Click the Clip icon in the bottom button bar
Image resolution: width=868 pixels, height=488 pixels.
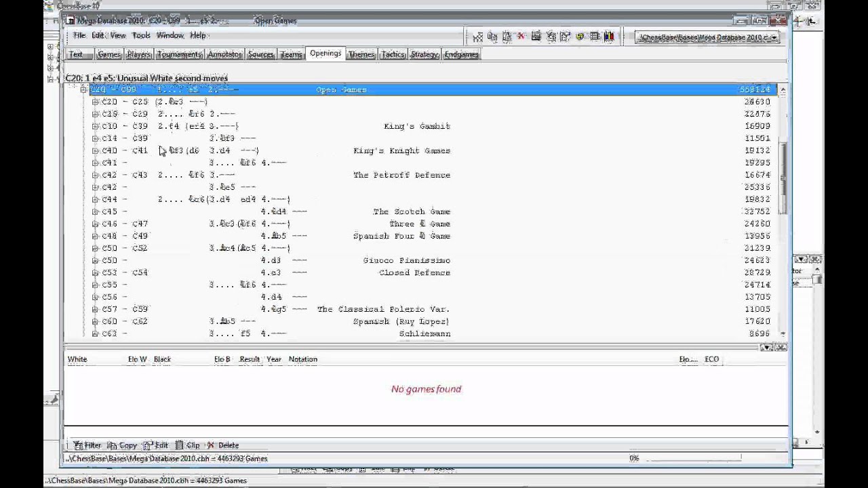(x=179, y=445)
